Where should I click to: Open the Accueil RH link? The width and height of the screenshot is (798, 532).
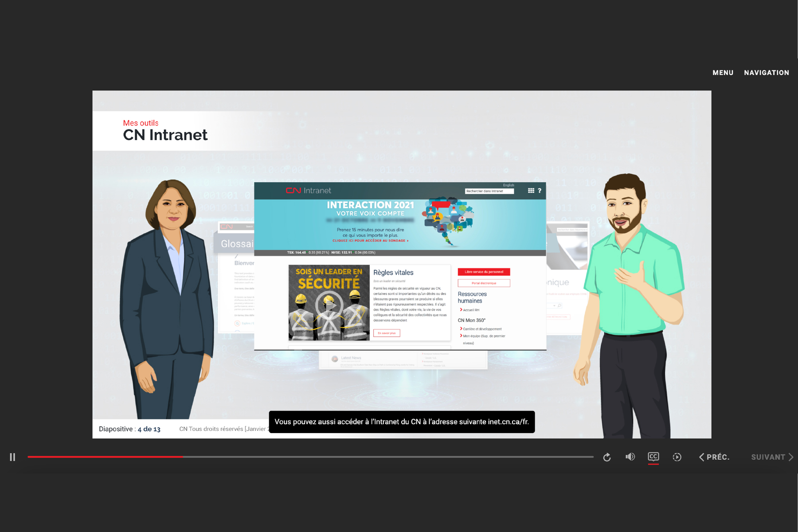pyautogui.click(x=470, y=310)
